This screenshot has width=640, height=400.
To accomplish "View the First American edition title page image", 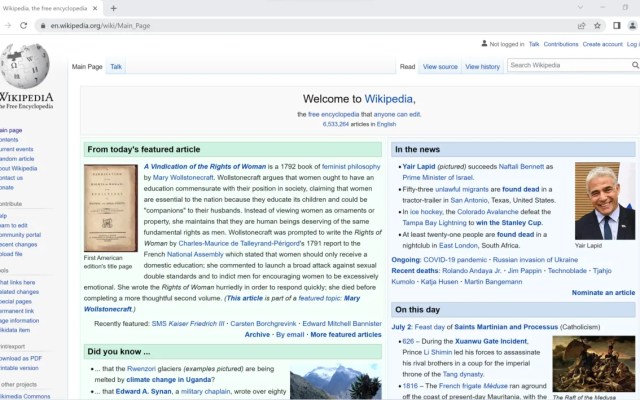I will (x=111, y=208).
